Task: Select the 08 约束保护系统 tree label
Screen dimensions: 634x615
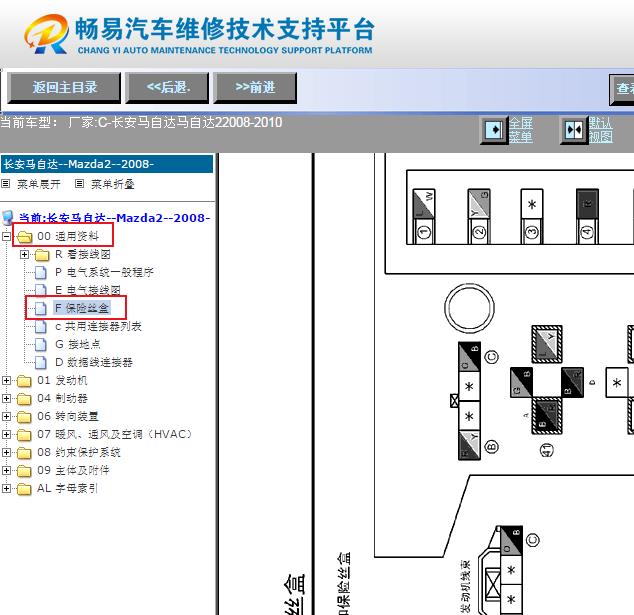Action: [79, 452]
